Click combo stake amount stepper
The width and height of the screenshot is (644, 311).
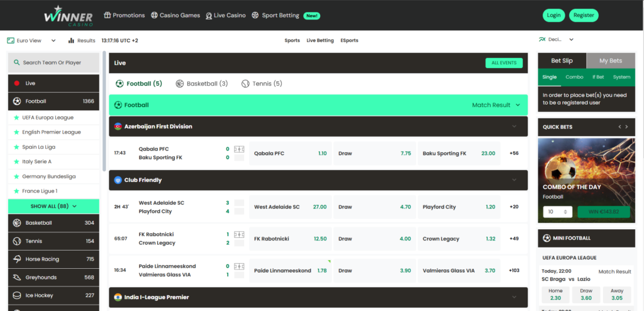(557, 212)
